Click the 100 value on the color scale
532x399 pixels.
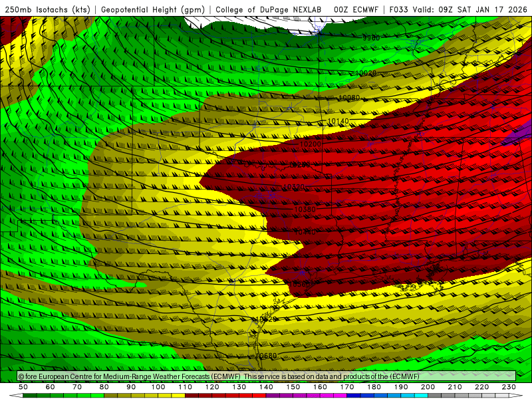(158, 387)
